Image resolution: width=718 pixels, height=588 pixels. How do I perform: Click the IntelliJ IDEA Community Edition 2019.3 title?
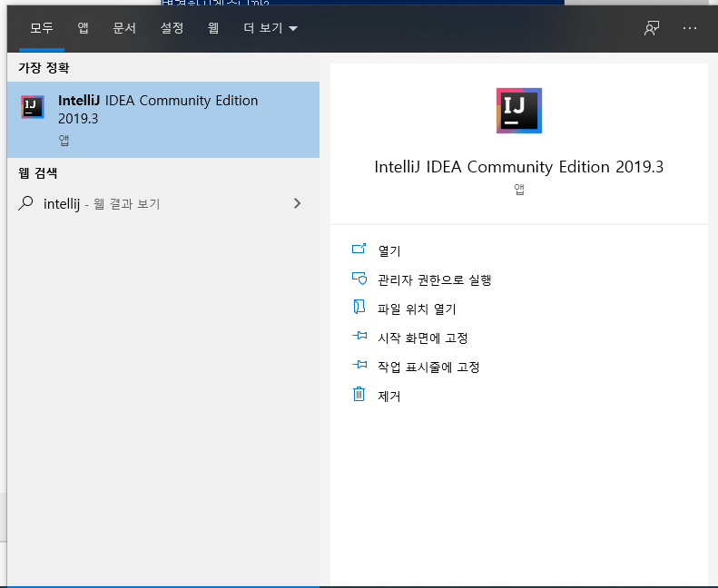(519, 167)
